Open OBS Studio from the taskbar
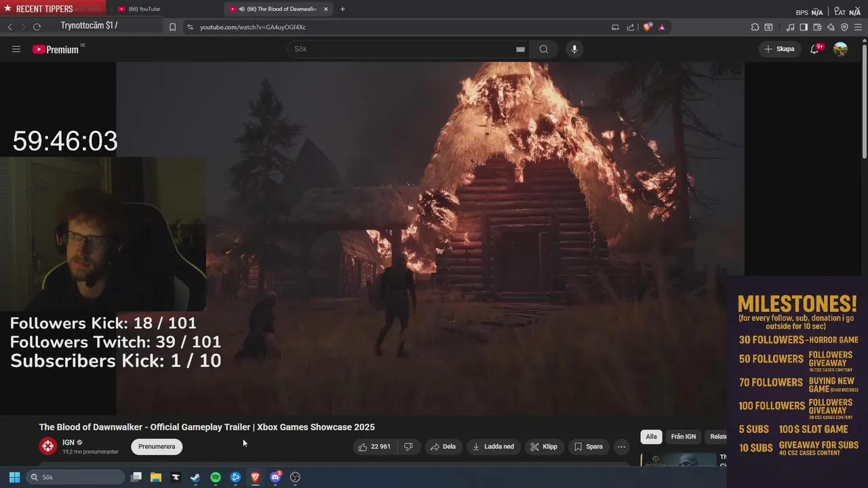This screenshot has height=488, width=868. coord(295,477)
